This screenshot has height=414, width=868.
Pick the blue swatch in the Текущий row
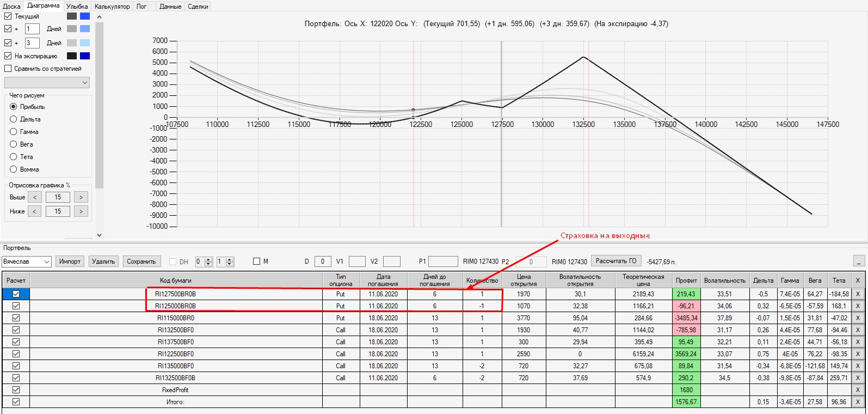point(85,16)
